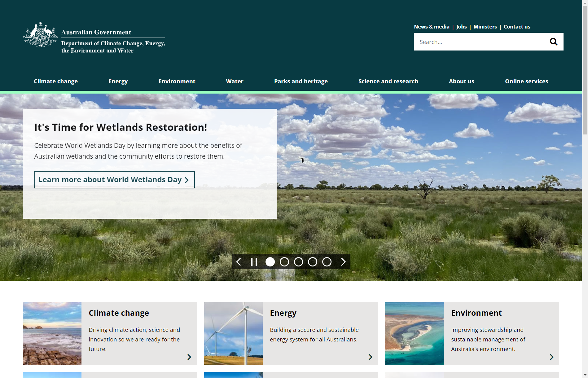Screen dimensions: 588x378
Task: Click the Energy card chevron arrow
Action: 370,357
